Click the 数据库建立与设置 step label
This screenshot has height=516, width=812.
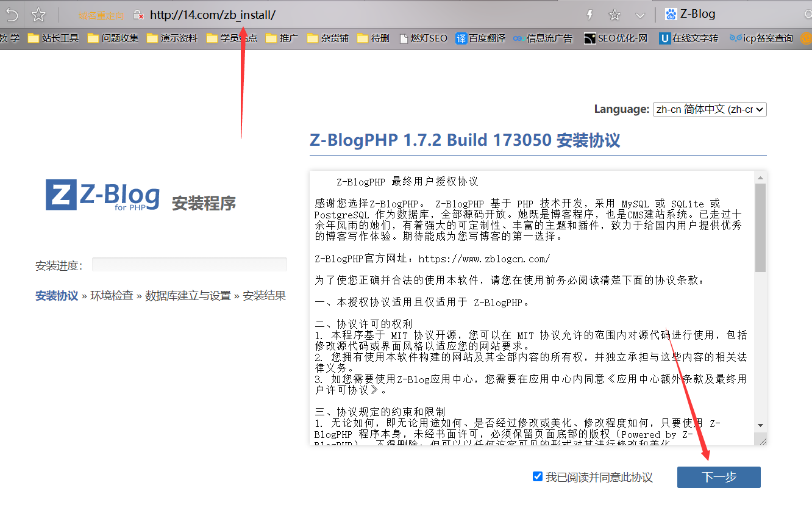(188, 296)
